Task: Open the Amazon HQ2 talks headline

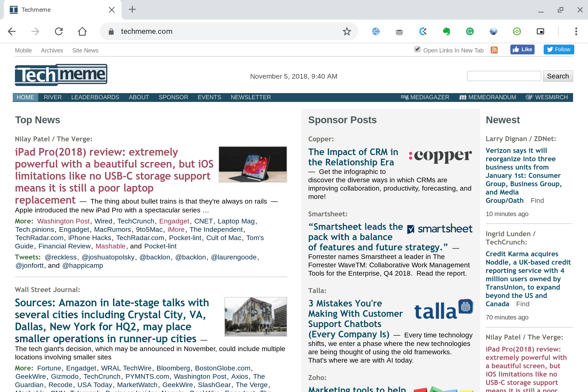Action: click(112, 320)
